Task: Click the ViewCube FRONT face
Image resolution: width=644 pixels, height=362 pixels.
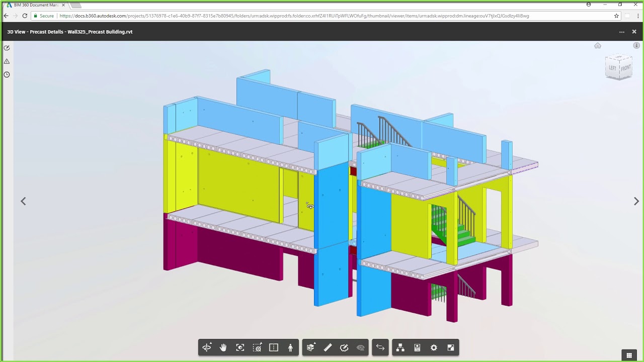Action: (x=625, y=68)
